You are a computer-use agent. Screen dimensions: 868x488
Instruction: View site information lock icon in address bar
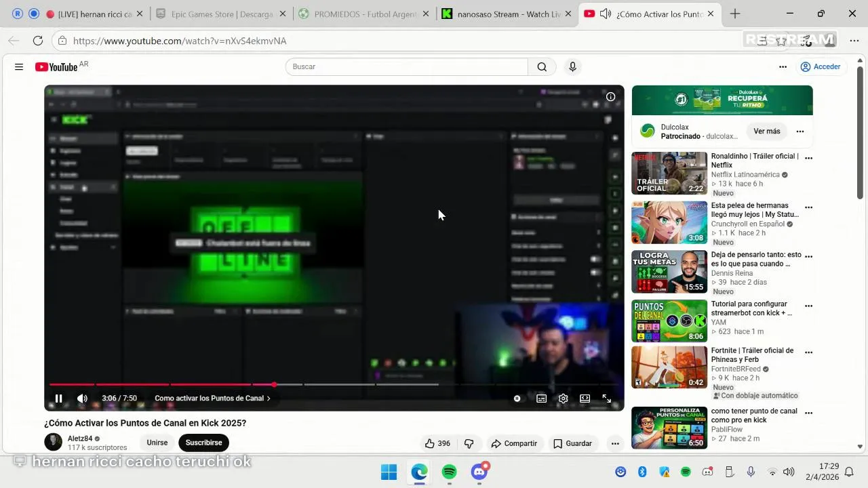(62, 41)
